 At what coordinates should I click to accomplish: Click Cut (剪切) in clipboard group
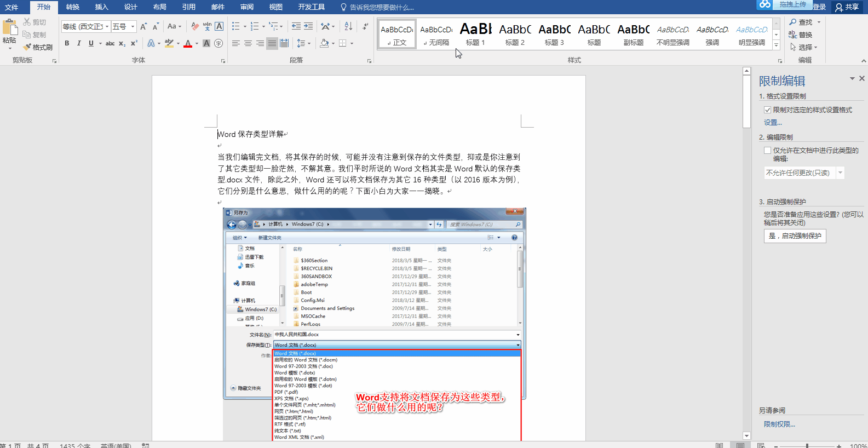[x=35, y=22]
